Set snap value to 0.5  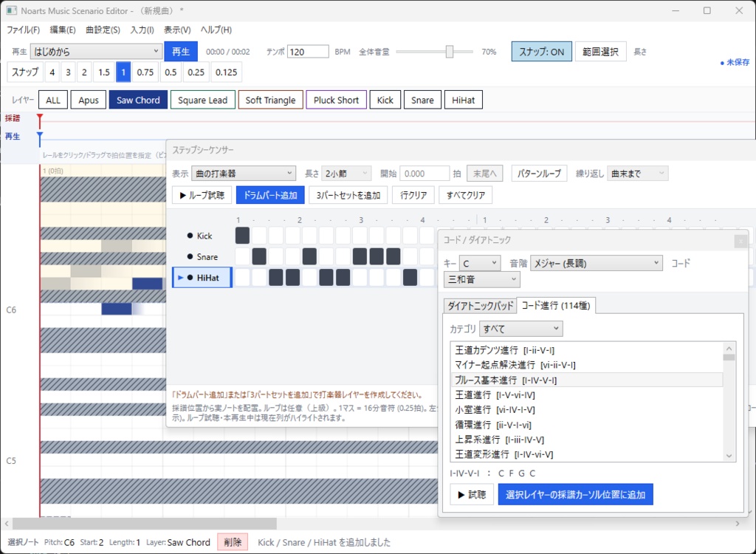pyautogui.click(x=171, y=72)
